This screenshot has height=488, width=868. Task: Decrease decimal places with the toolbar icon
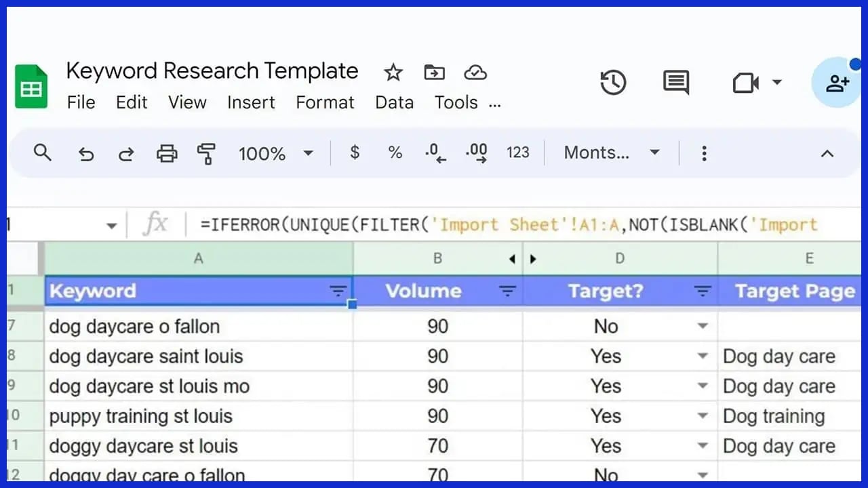point(435,153)
